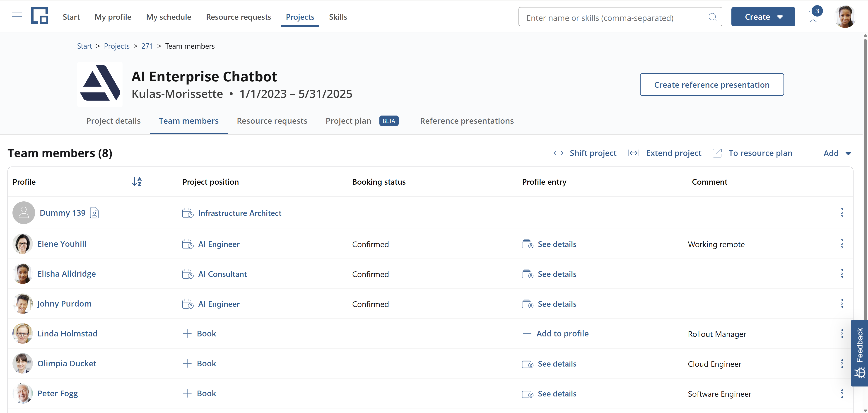Open row options for Dummy 139
The height and width of the screenshot is (413, 868).
click(x=842, y=213)
